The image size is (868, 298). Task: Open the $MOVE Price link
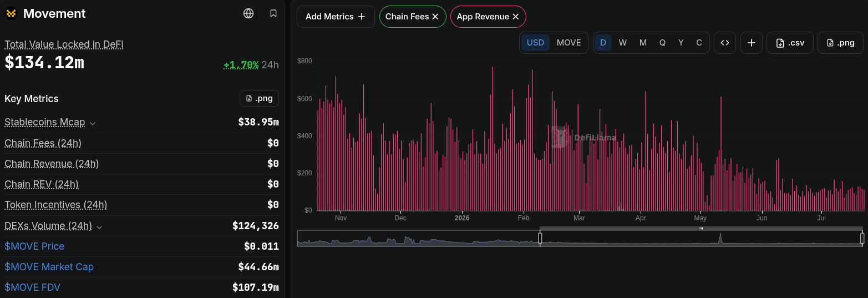pos(34,246)
